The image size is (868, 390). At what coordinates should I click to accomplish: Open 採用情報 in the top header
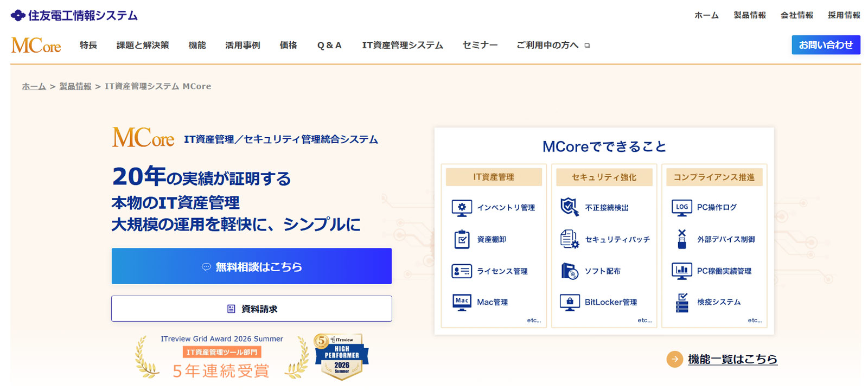point(844,15)
